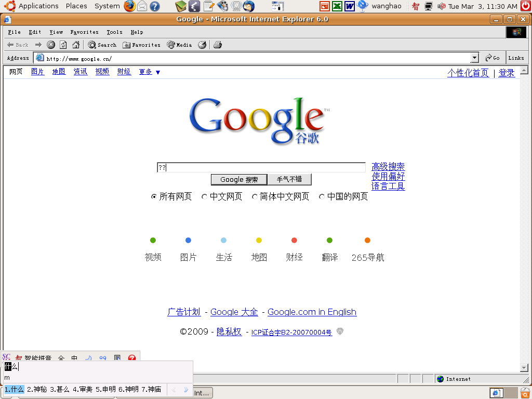Click in the Google search input field
This screenshot has height=399, width=532.
point(261,167)
